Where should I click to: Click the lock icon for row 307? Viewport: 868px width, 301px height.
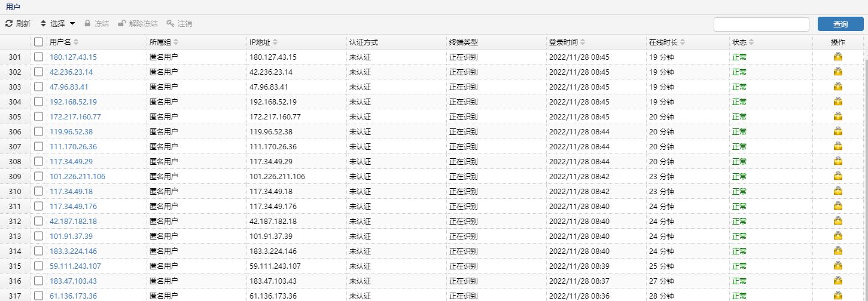point(838,146)
